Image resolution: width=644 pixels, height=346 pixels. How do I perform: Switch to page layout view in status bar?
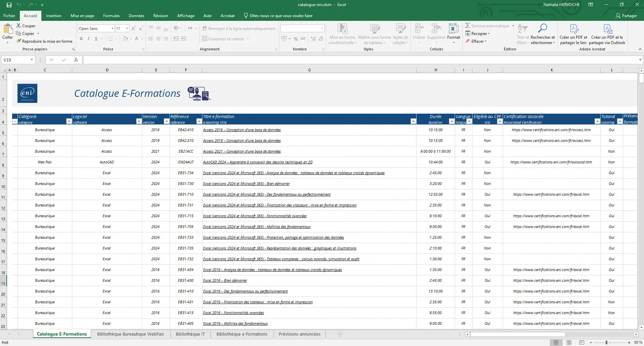coord(569,343)
